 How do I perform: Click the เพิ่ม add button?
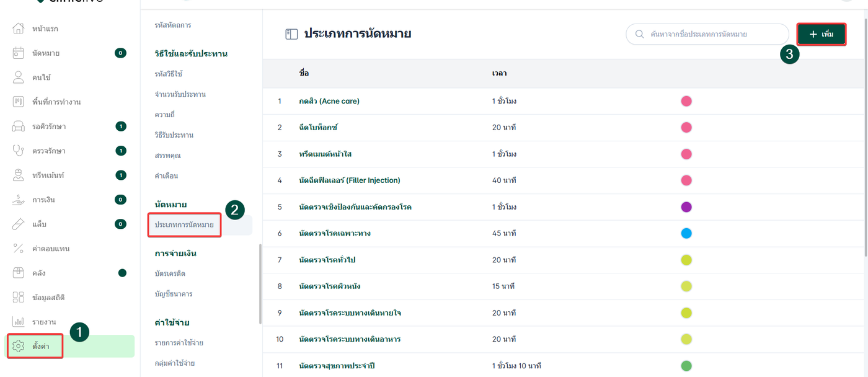point(821,34)
